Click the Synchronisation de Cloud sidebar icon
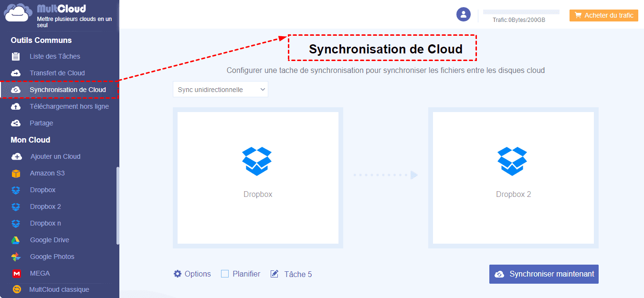Image resolution: width=644 pixels, height=298 pixels. pyautogui.click(x=16, y=90)
